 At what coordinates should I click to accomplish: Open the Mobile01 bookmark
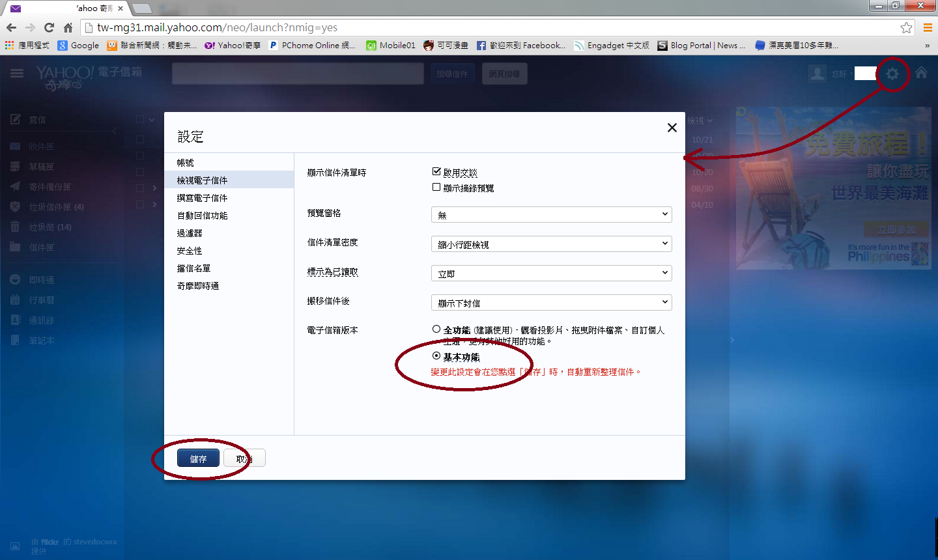(391, 45)
